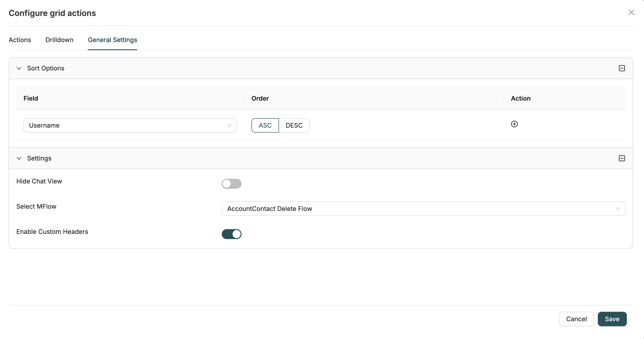This screenshot has height=339, width=644.
Task: Cancel the grid actions configuration
Action: click(x=576, y=319)
